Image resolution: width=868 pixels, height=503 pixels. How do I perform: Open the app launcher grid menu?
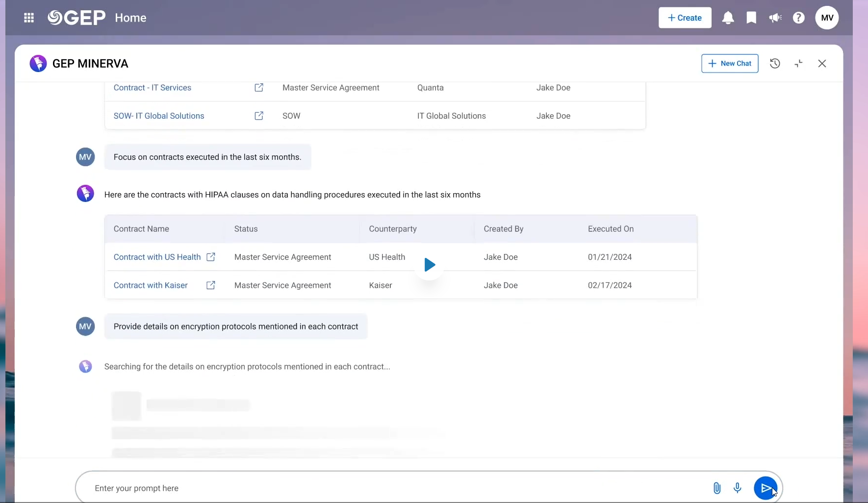click(x=29, y=18)
